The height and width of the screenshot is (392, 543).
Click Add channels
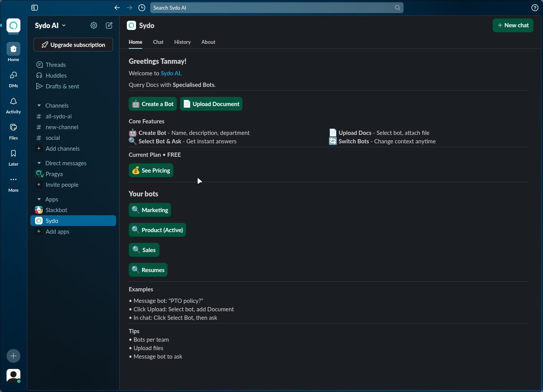point(73,148)
